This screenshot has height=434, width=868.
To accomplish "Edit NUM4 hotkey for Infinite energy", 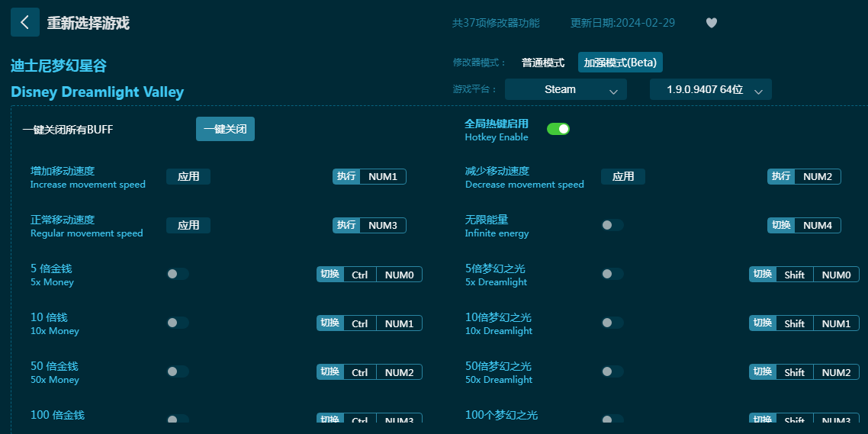I will coord(818,225).
